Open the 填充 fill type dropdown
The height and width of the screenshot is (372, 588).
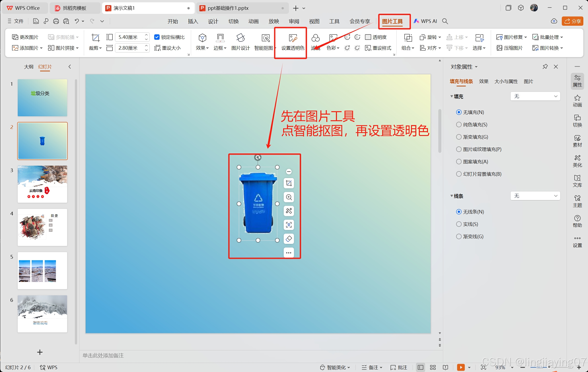coord(535,96)
